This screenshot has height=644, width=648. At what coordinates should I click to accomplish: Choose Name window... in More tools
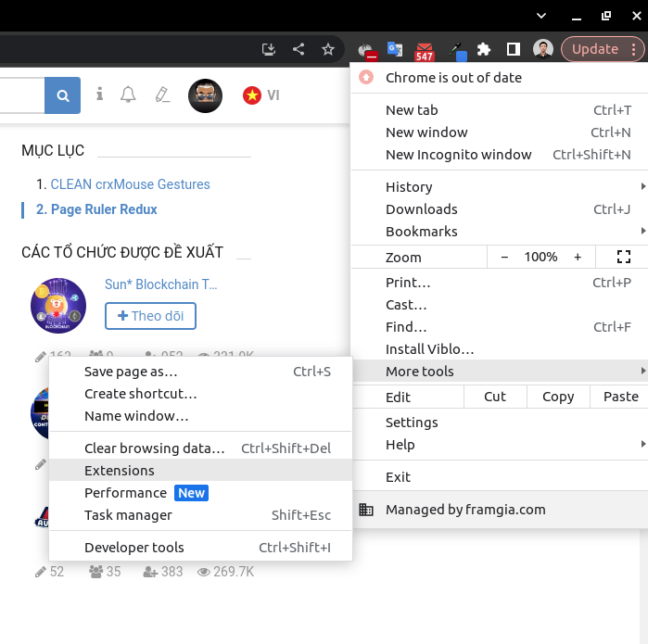pos(200,416)
